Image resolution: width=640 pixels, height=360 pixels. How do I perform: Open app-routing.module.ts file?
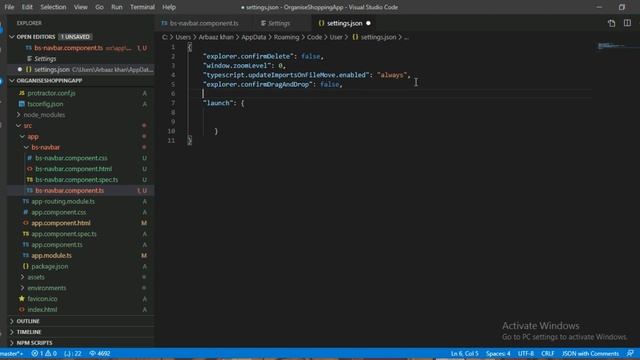[x=63, y=201]
